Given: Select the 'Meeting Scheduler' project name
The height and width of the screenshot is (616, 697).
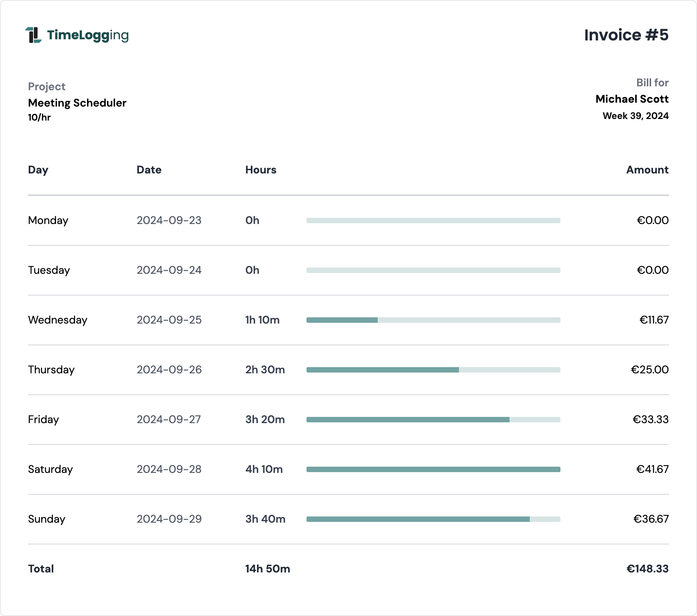Looking at the screenshot, I should pos(77,103).
